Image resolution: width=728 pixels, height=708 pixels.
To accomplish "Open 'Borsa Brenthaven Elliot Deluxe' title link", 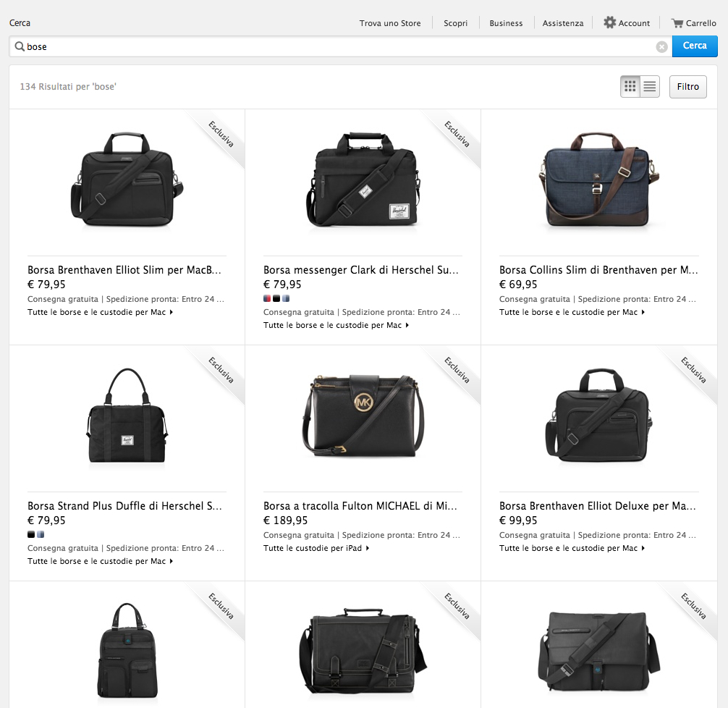I will [x=598, y=506].
